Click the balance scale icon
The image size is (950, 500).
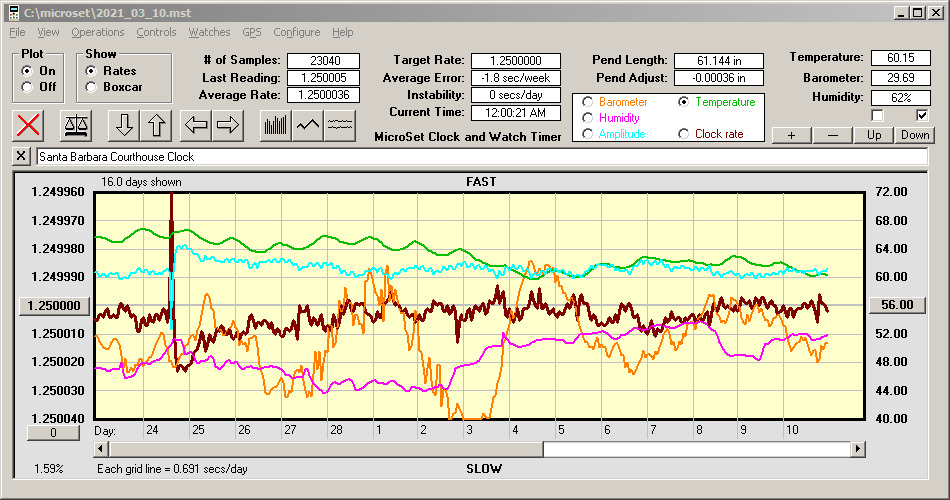point(75,125)
